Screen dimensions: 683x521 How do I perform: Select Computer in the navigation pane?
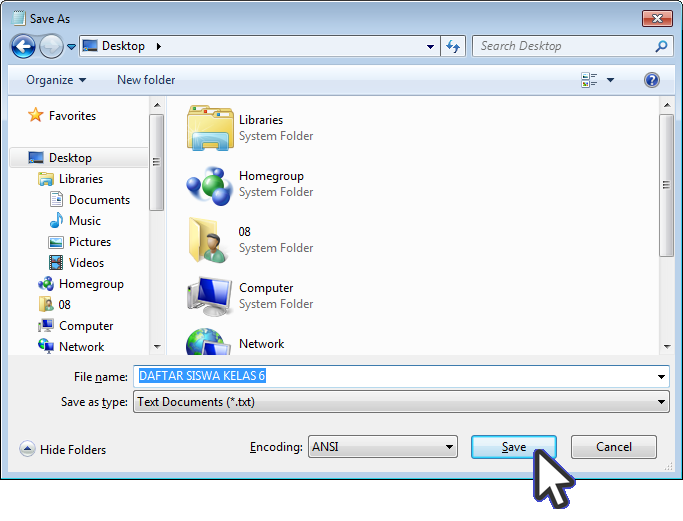click(x=76, y=326)
